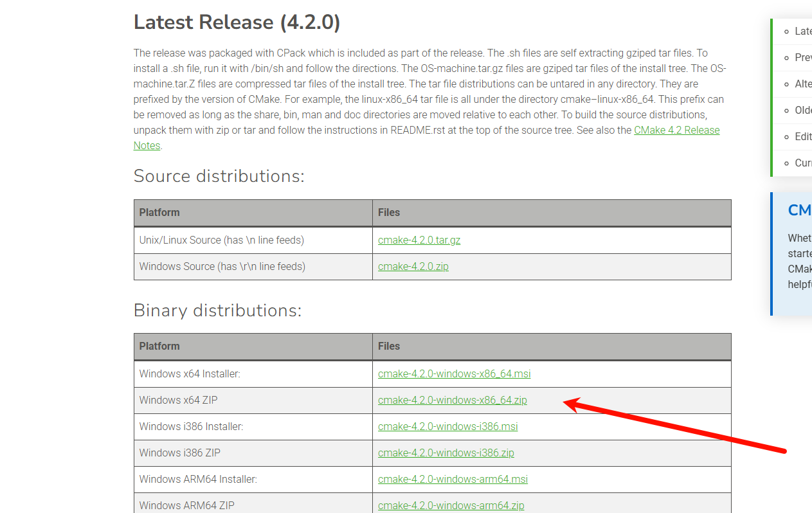Download cmake-4.2.0-windows-x86_64.zip file

(x=453, y=400)
